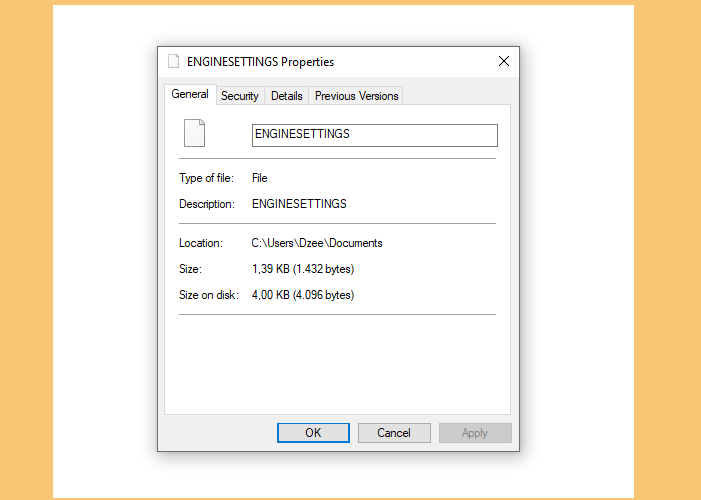Click the description value ENGINESETTINGS
701x500 pixels.
[x=299, y=204]
